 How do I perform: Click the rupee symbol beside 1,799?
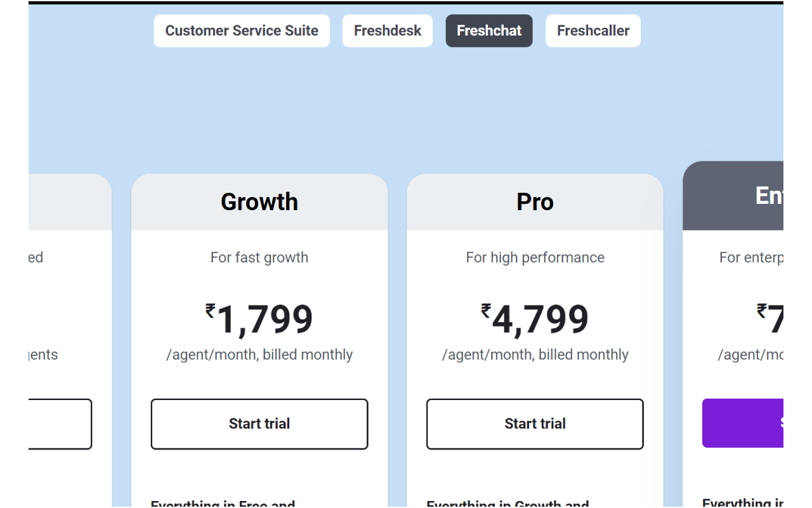point(211,311)
